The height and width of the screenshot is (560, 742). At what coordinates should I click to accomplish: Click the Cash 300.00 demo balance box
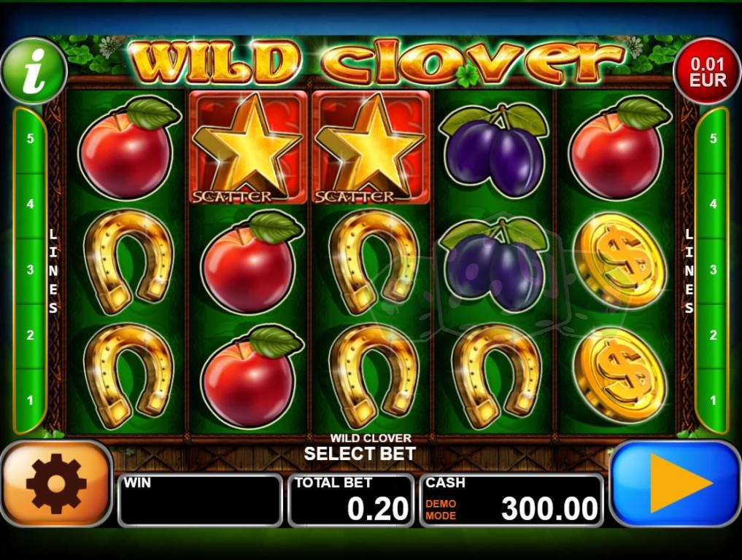click(511, 500)
